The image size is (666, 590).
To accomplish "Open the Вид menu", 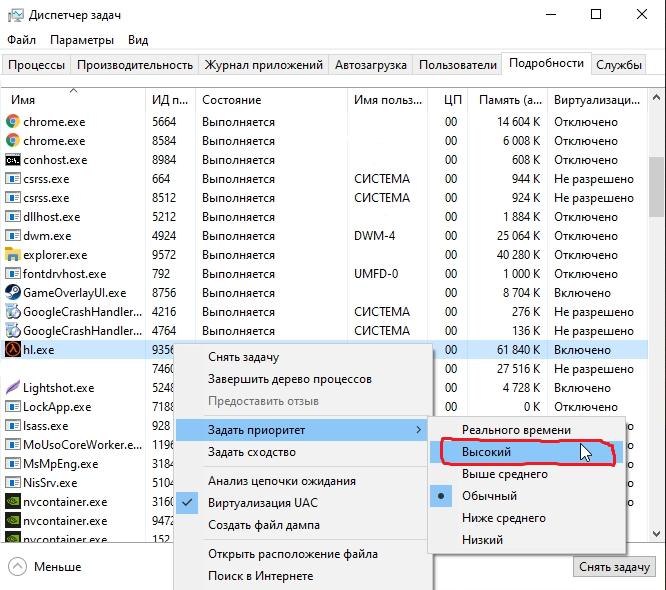I will pyautogui.click(x=138, y=40).
